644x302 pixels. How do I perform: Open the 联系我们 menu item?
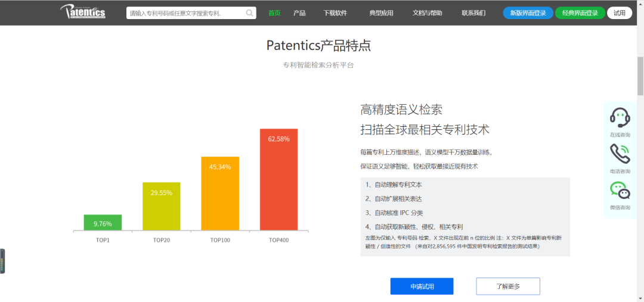point(473,13)
